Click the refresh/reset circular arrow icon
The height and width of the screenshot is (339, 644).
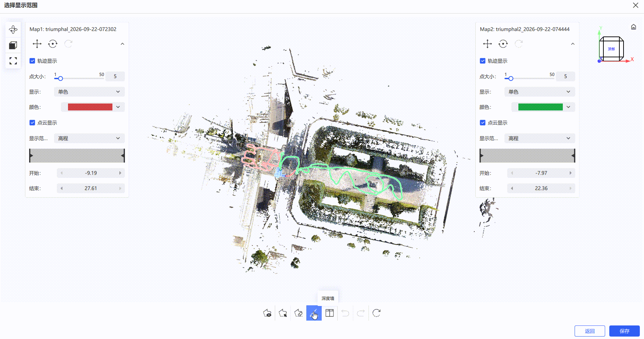[x=376, y=313]
